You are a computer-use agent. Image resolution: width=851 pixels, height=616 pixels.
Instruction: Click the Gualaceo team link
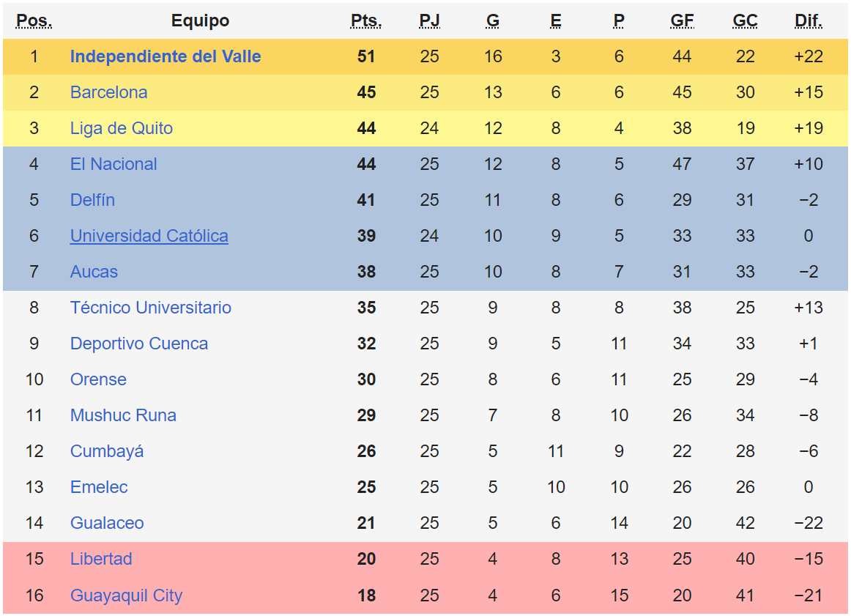(107, 524)
